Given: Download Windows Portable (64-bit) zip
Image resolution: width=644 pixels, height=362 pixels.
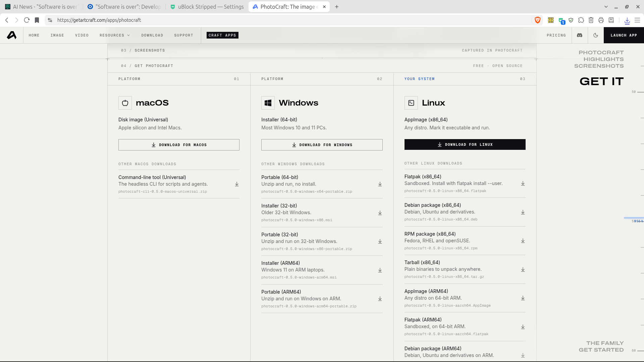Looking at the screenshot, I should pos(380,184).
